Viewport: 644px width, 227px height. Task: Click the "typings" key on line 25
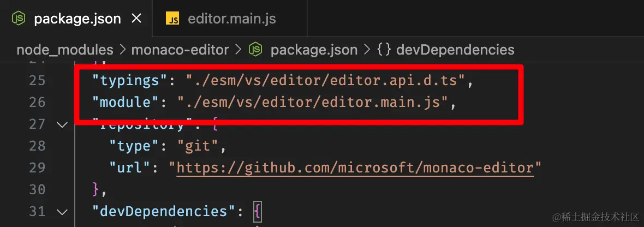(x=130, y=80)
